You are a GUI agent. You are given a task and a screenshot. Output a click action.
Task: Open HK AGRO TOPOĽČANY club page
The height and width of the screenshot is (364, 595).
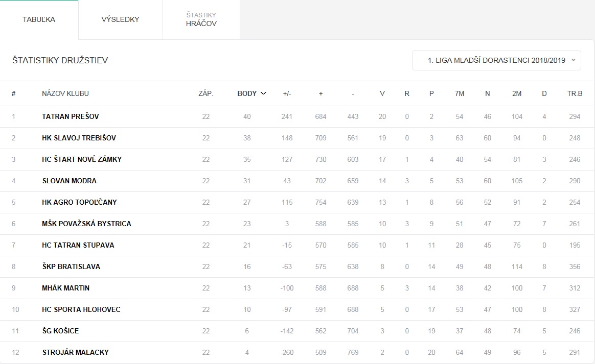tap(79, 202)
